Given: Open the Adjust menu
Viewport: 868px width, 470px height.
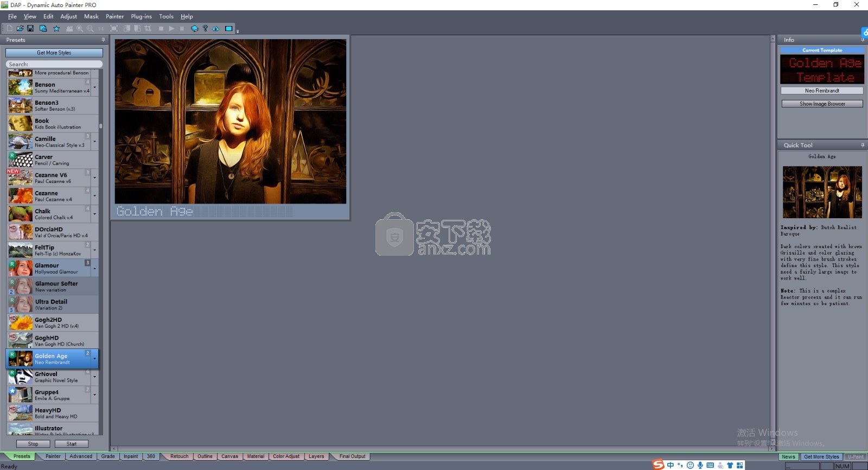Looking at the screenshot, I should pos(68,16).
